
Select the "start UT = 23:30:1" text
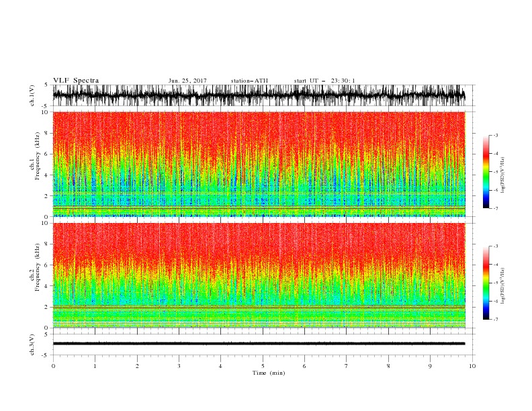(324, 81)
